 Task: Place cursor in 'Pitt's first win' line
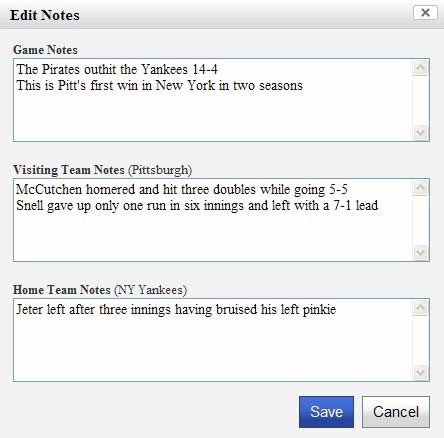click(x=159, y=85)
